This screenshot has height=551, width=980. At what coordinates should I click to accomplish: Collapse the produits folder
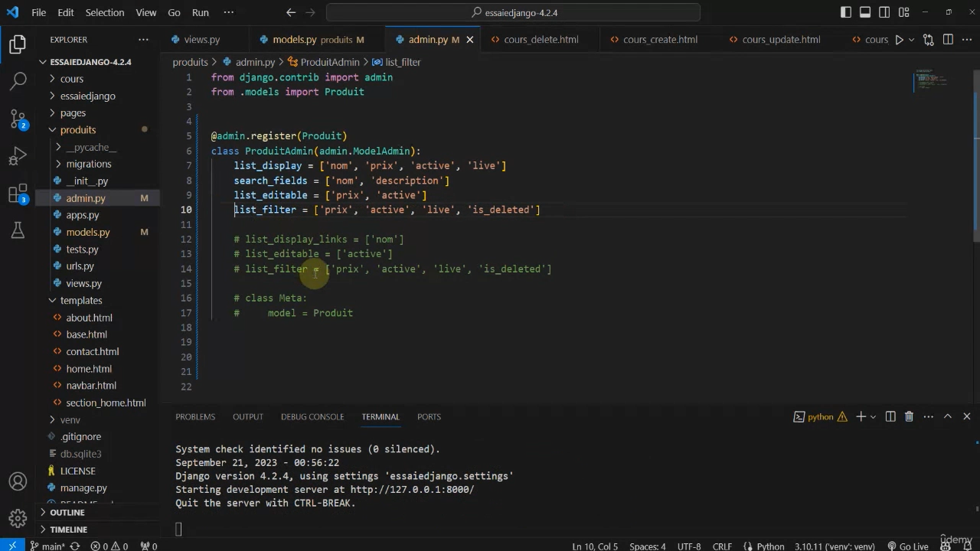click(x=77, y=130)
